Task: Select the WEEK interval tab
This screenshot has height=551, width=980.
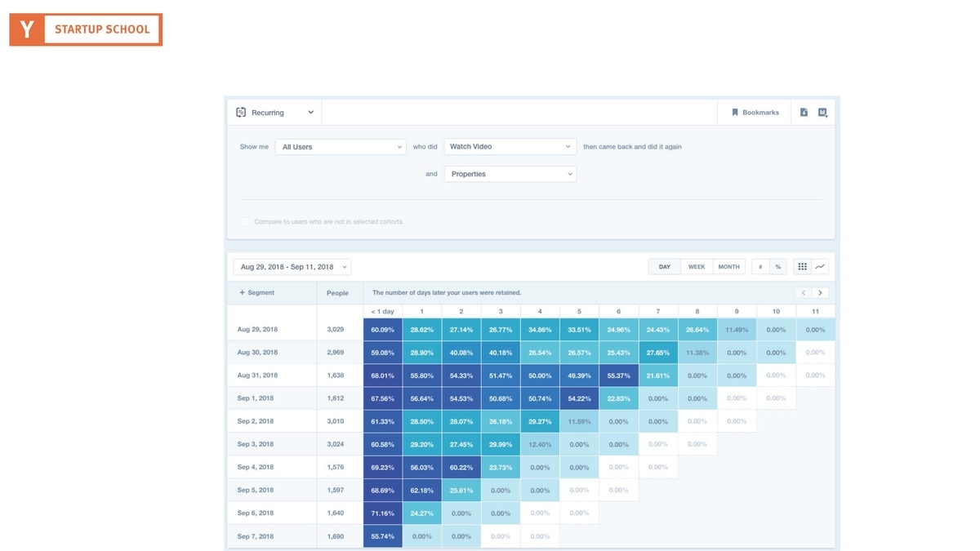Action: point(697,267)
